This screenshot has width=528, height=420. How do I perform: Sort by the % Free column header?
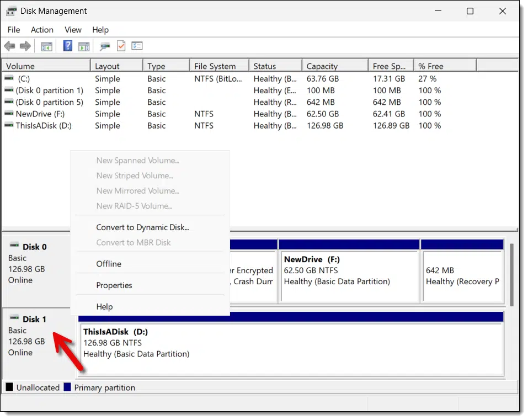tap(445, 66)
